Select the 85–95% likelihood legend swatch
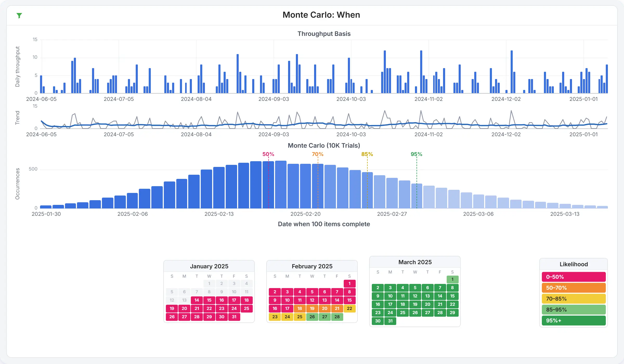This screenshot has width=624, height=364. point(574,310)
